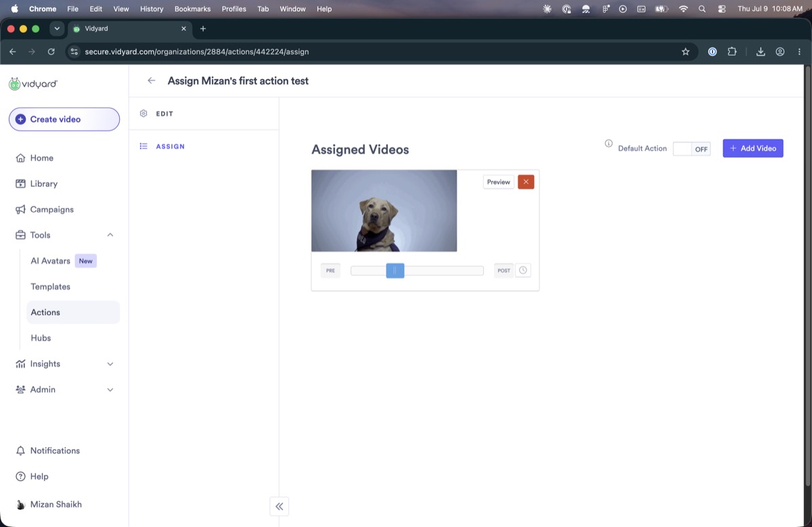
Task: Click the Notifications bell icon
Action: [x=20, y=451]
